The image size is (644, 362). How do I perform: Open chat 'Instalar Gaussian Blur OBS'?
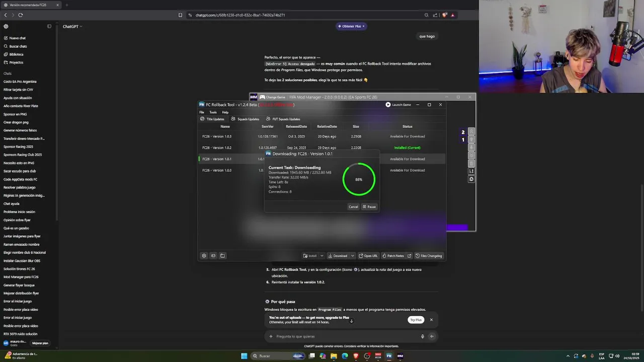[x=22, y=260]
